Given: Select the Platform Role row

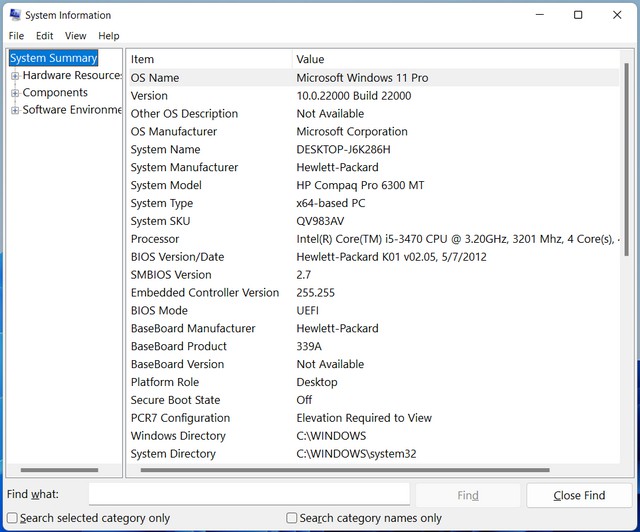Looking at the screenshot, I should 373,382.
